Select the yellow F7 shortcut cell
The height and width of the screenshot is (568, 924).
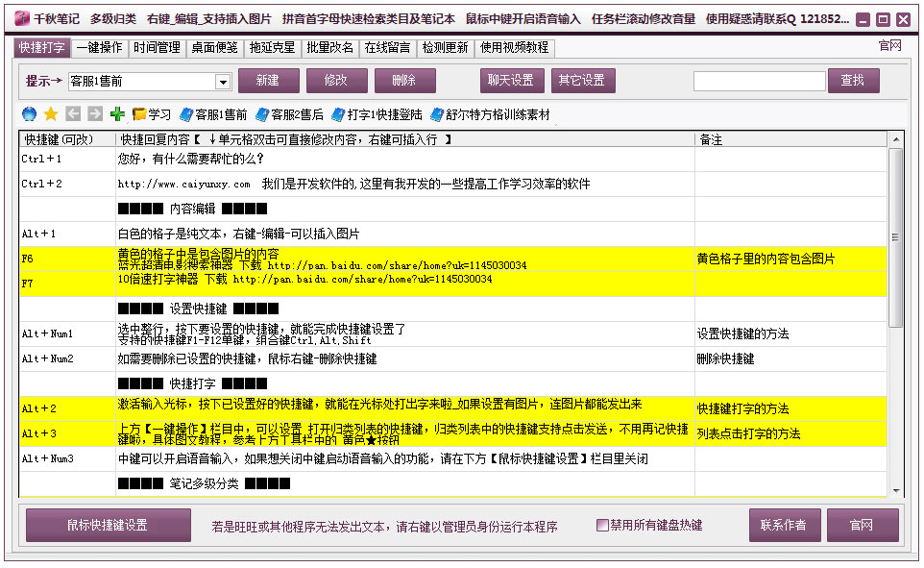(68, 284)
